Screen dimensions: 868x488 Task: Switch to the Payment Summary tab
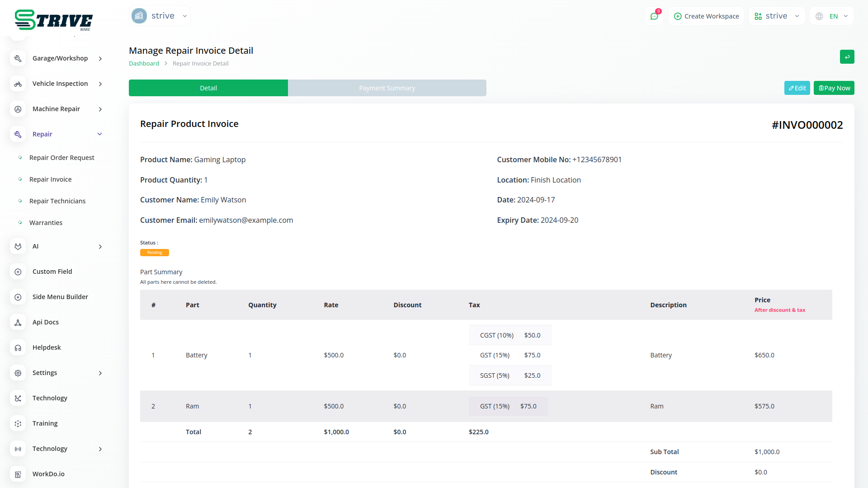point(387,88)
